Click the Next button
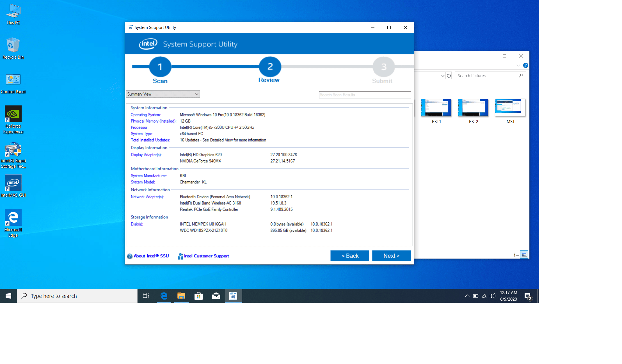 click(x=391, y=255)
